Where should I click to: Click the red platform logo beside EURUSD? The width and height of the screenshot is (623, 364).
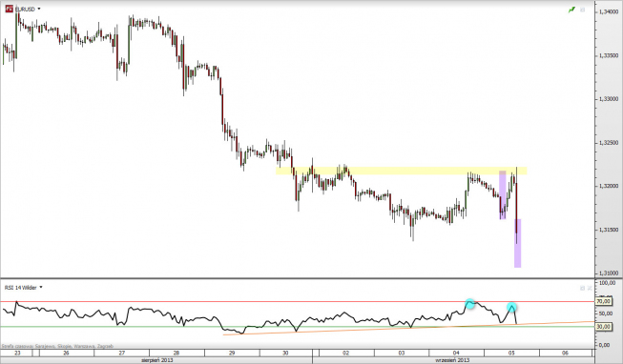pos(9,9)
